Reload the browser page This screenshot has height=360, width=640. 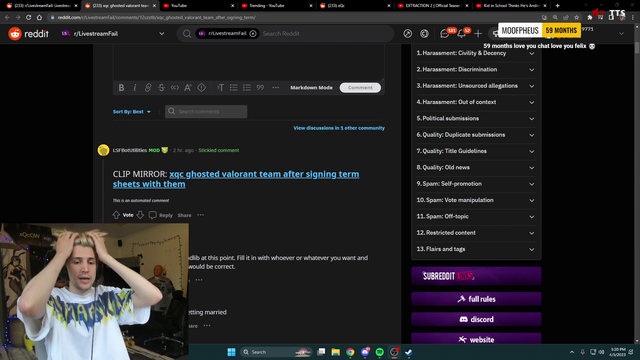(x=29, y=18)
